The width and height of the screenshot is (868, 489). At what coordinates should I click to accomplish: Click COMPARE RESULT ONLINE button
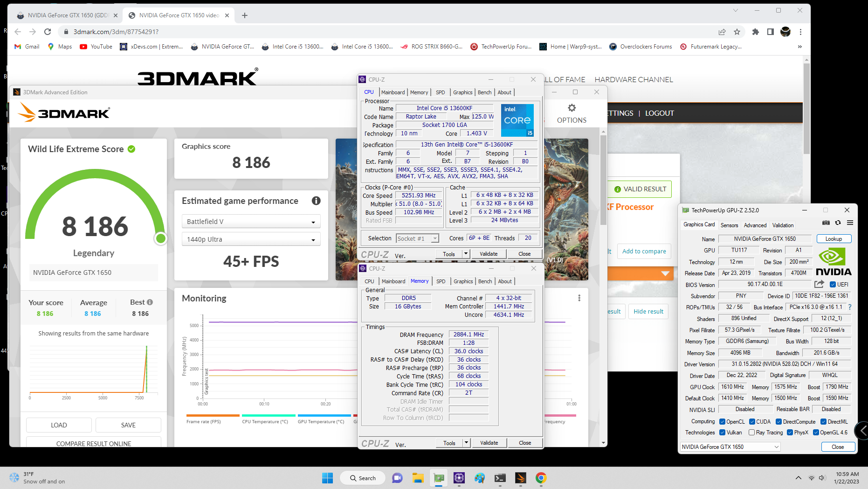(94, 442)
